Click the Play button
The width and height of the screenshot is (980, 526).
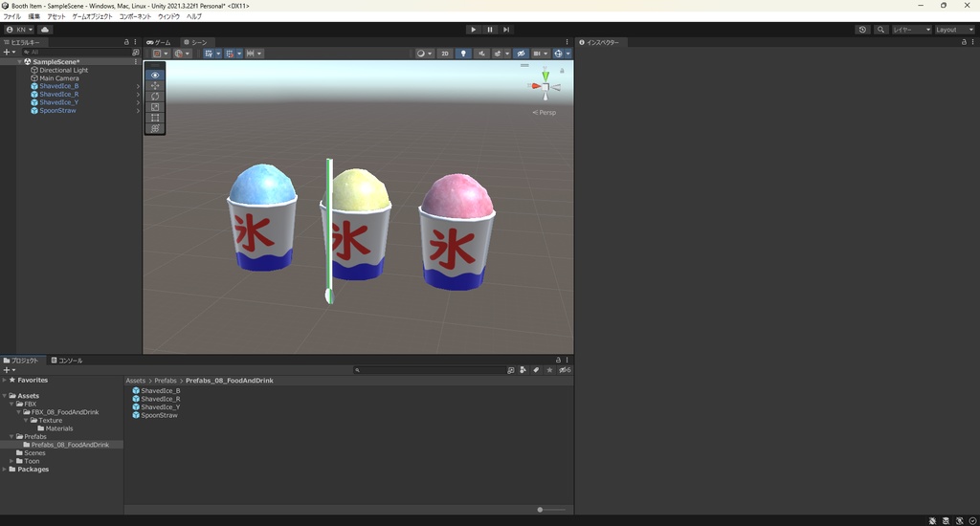coord(473,30)
